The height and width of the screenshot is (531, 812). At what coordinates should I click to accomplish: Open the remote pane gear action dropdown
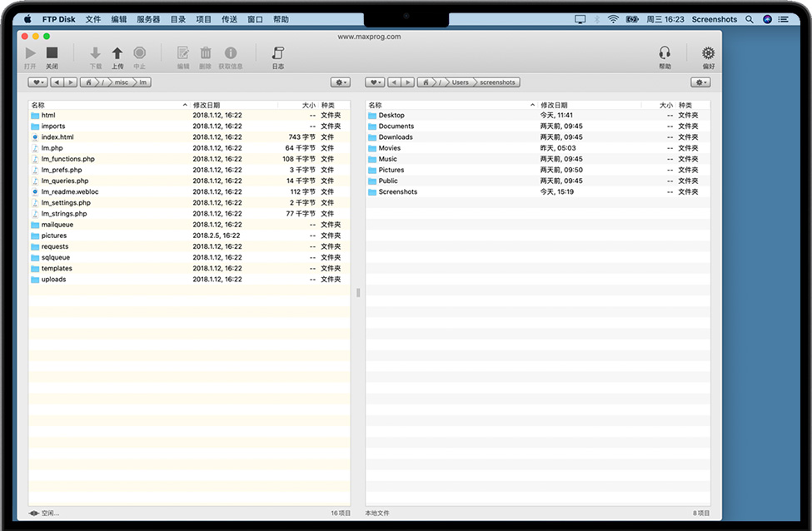[x=340, y=82]
